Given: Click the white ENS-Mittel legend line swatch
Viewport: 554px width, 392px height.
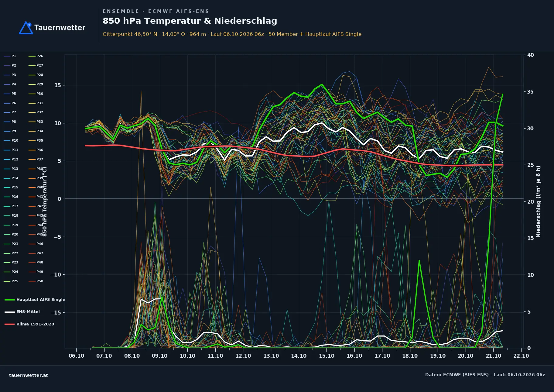Looking at the screenshot, I should click(10, 312).
